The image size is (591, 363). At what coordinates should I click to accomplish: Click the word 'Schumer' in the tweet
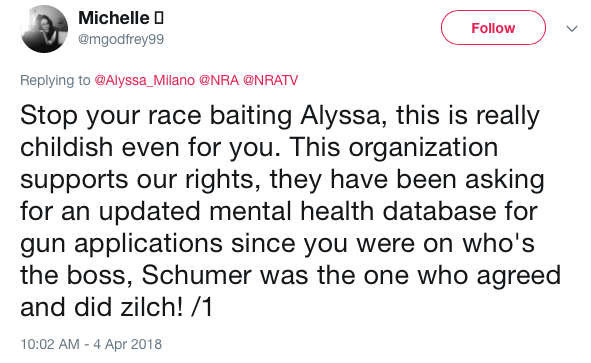(x=196, y=275)
